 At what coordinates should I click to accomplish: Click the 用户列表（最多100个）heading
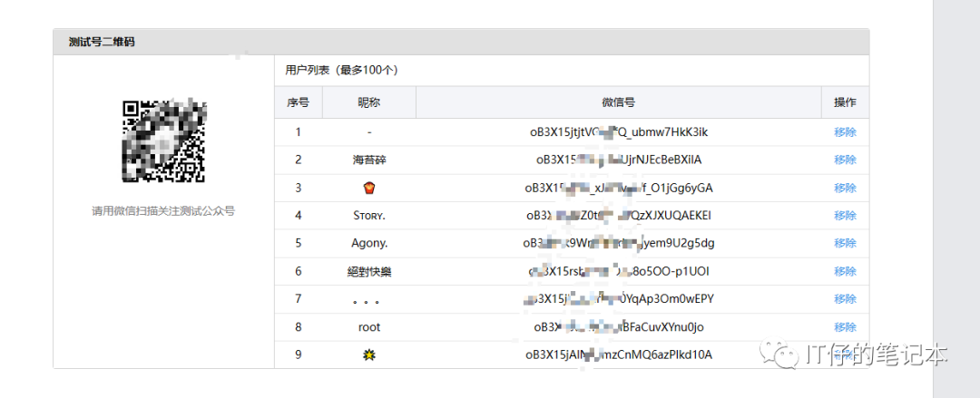point(341,70)
